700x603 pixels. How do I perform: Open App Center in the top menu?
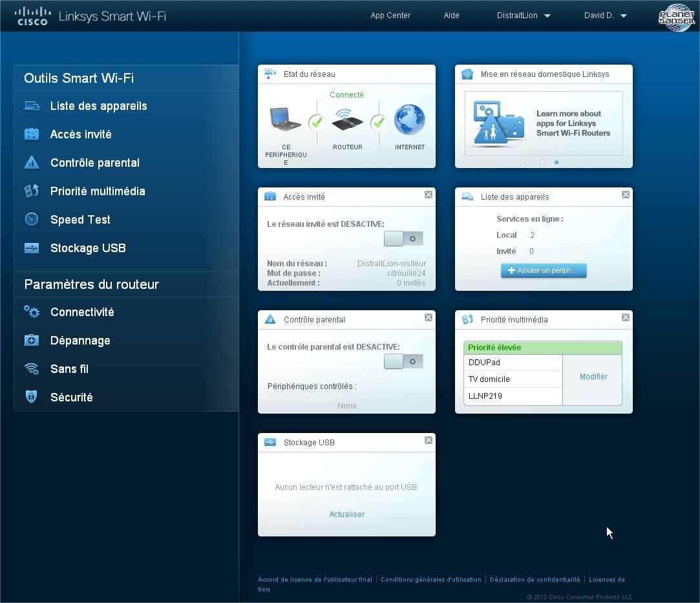point(390,16)
